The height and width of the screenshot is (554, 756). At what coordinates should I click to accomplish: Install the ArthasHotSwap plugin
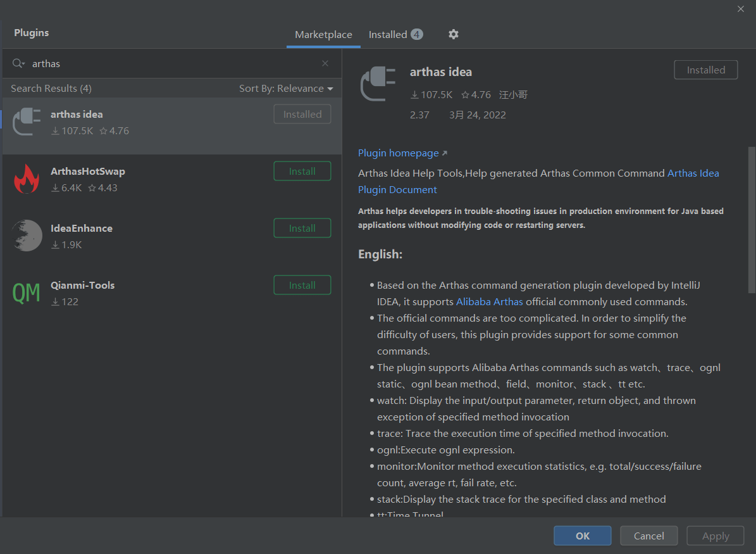click(302, 172)
